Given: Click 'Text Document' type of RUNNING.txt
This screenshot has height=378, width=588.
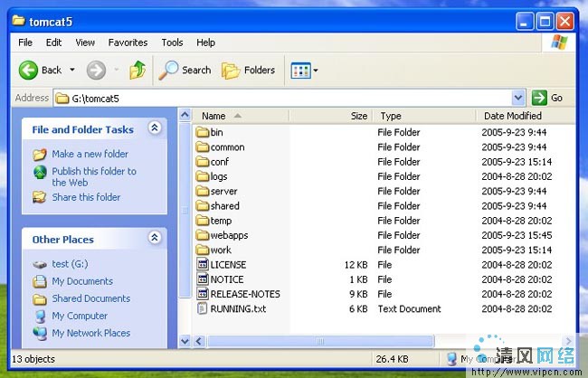Looking at the screenshot, I should (410, 308).
